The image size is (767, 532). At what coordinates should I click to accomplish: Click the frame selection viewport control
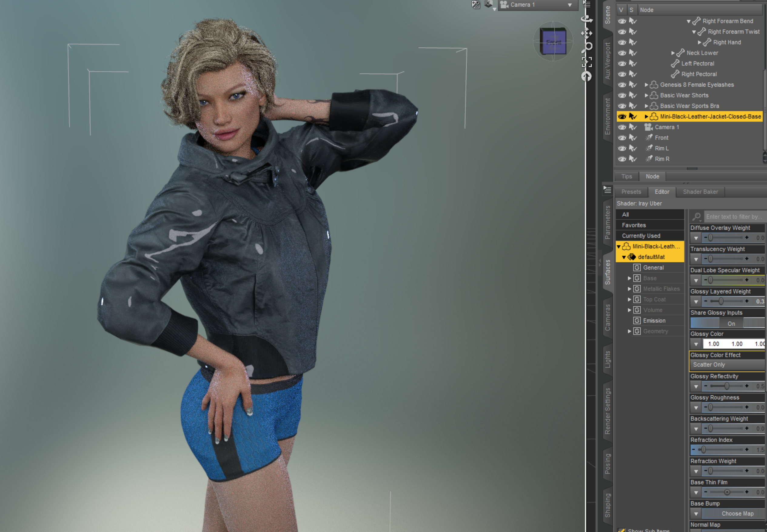(587, 62)
